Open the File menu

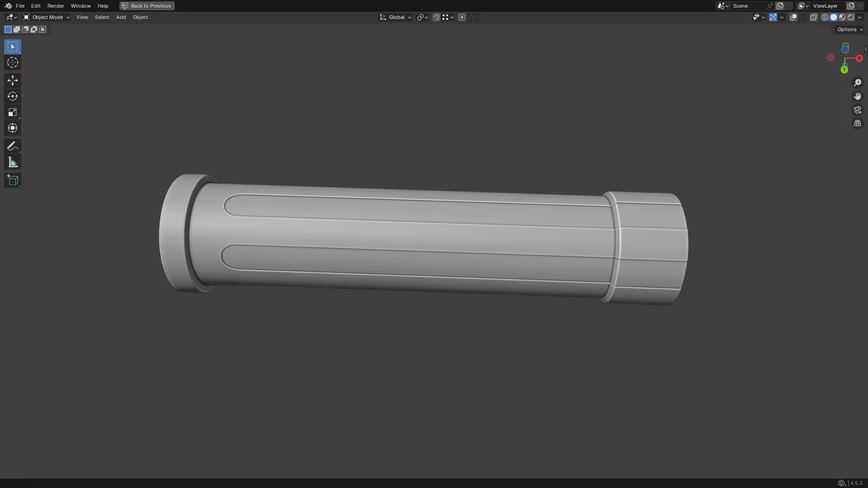(20, 6)
